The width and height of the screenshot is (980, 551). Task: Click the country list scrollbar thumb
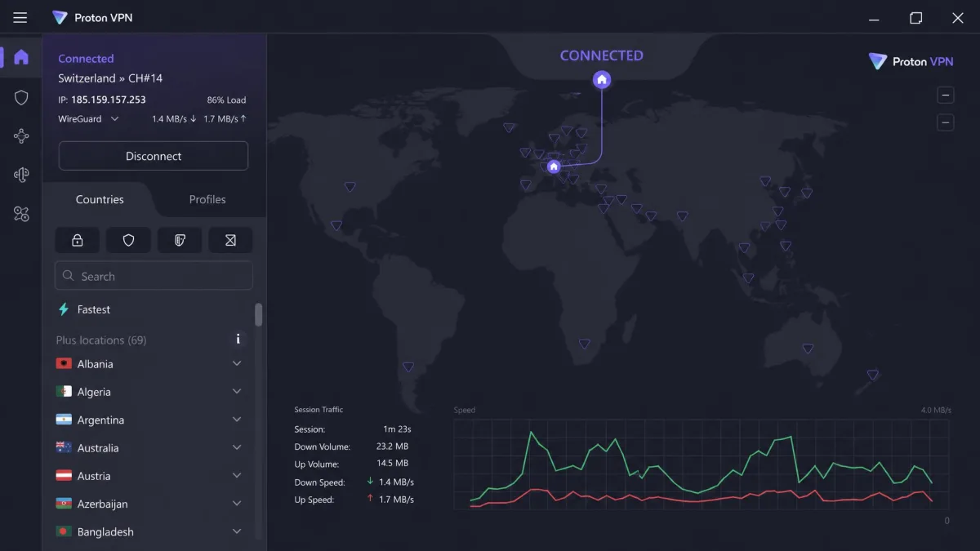259,315
